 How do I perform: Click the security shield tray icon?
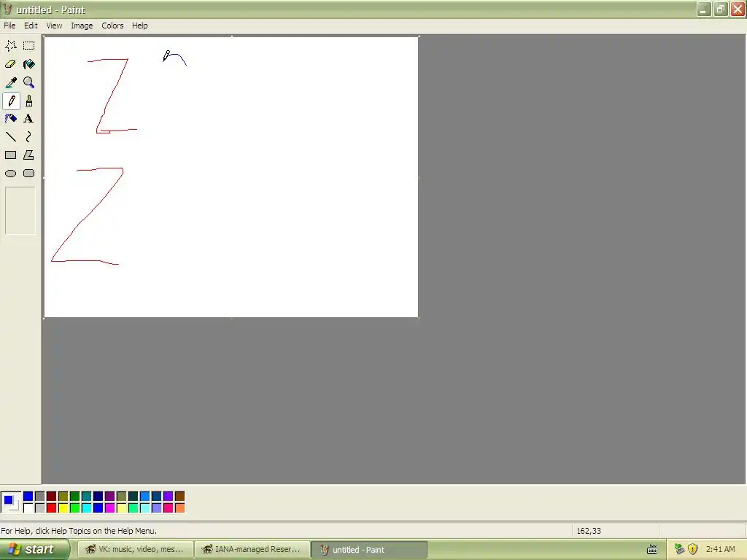tap(693, 550)
